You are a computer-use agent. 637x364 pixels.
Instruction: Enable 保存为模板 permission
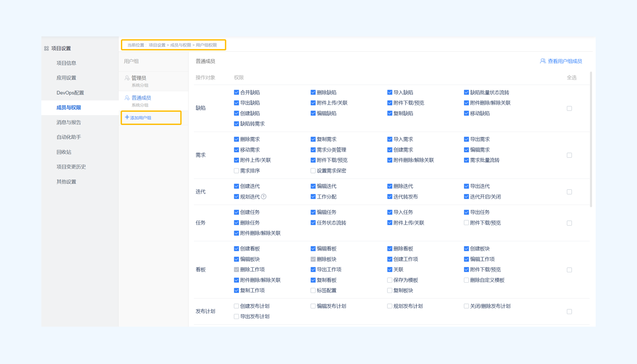(390, 280)
